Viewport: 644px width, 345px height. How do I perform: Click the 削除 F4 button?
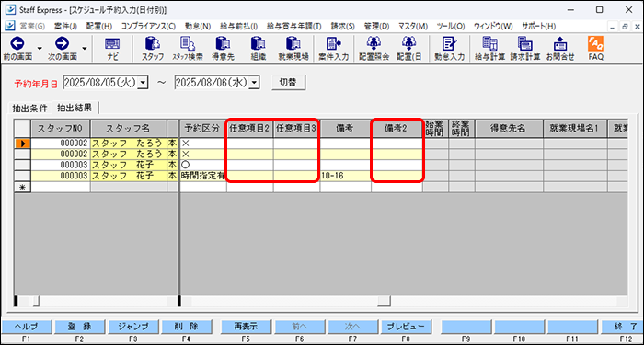[x=186, y=327]
